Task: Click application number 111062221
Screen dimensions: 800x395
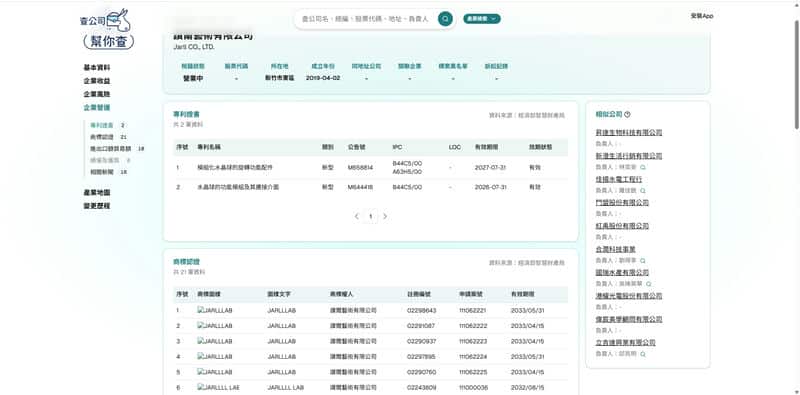Action: click(472, 310)
